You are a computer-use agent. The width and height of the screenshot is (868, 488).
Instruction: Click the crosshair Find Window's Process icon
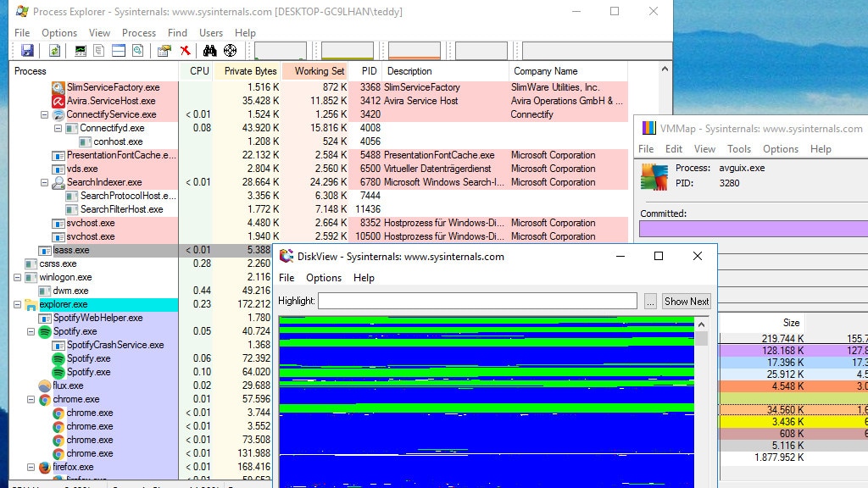point(231,51)
